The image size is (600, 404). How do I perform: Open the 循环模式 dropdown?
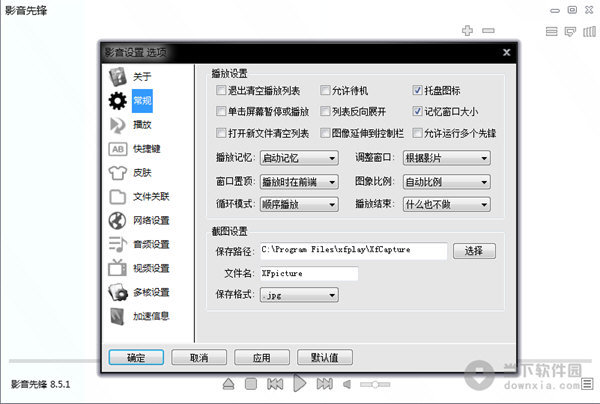[x=299, y=205]
